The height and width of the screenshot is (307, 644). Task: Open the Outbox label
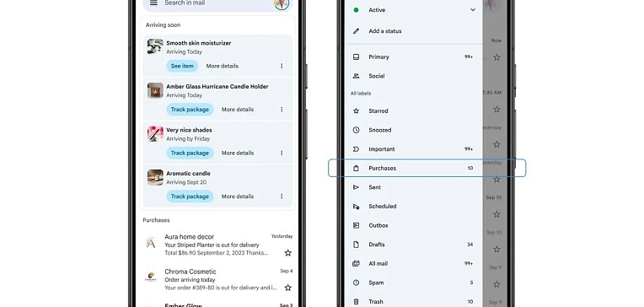click(x=414, y=225)
